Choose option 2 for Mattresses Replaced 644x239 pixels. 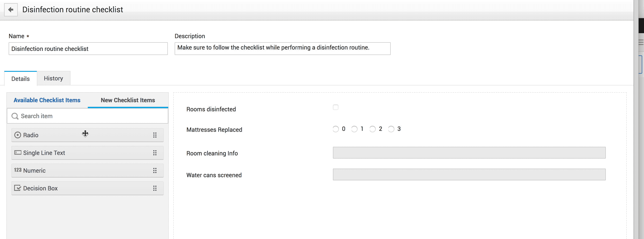(x=372, y=129)
